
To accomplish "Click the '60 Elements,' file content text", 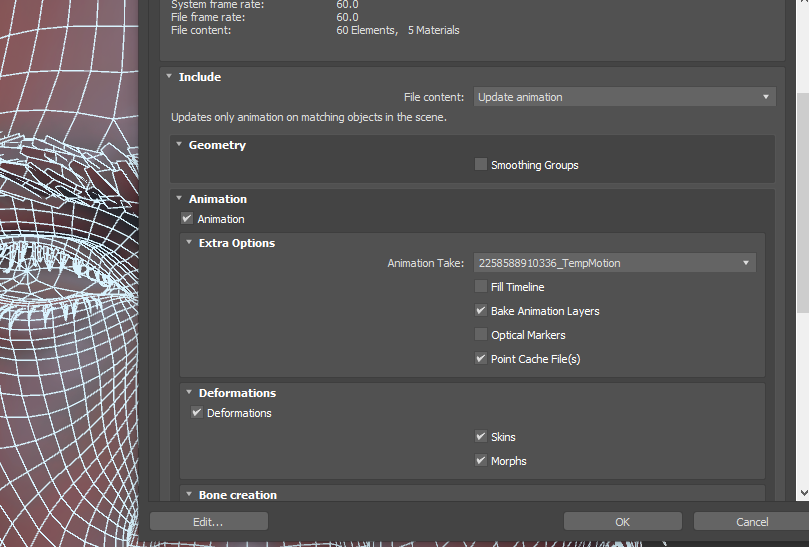I will point(367,30).
